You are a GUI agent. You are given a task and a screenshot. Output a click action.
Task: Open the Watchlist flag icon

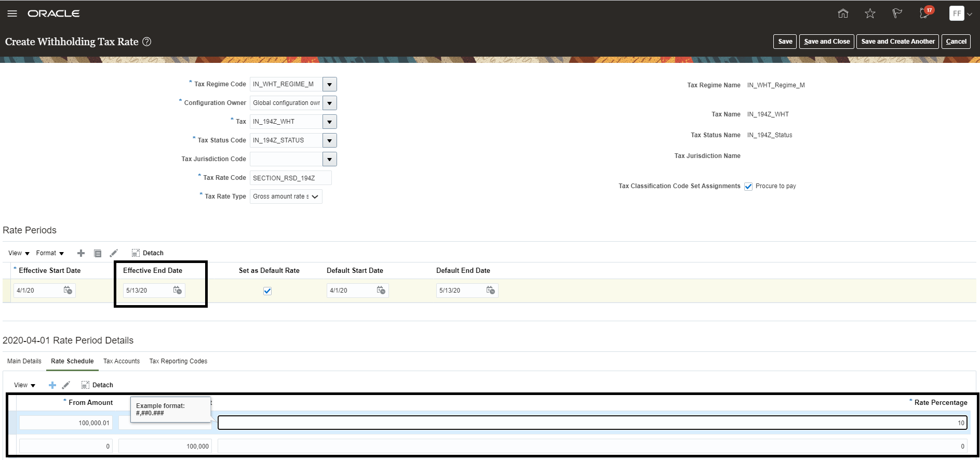(897, 14)
